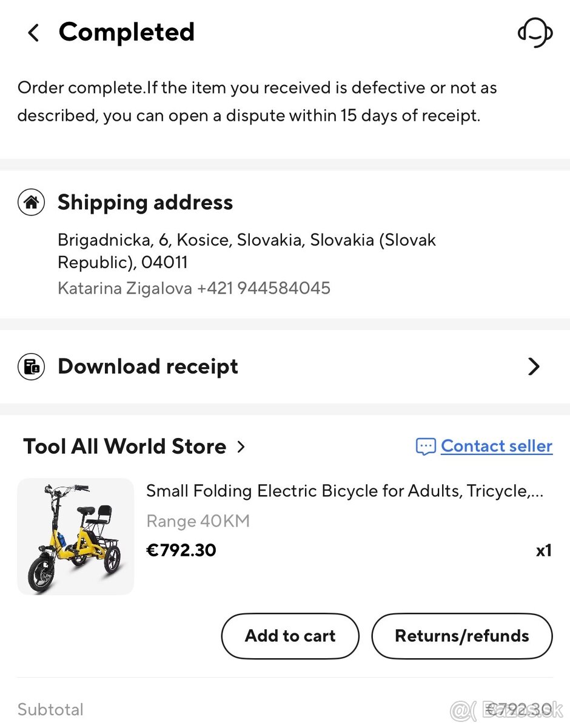
Task: Click the Shipping address heading
Action: pyautogui.click(x=145, y=203)
